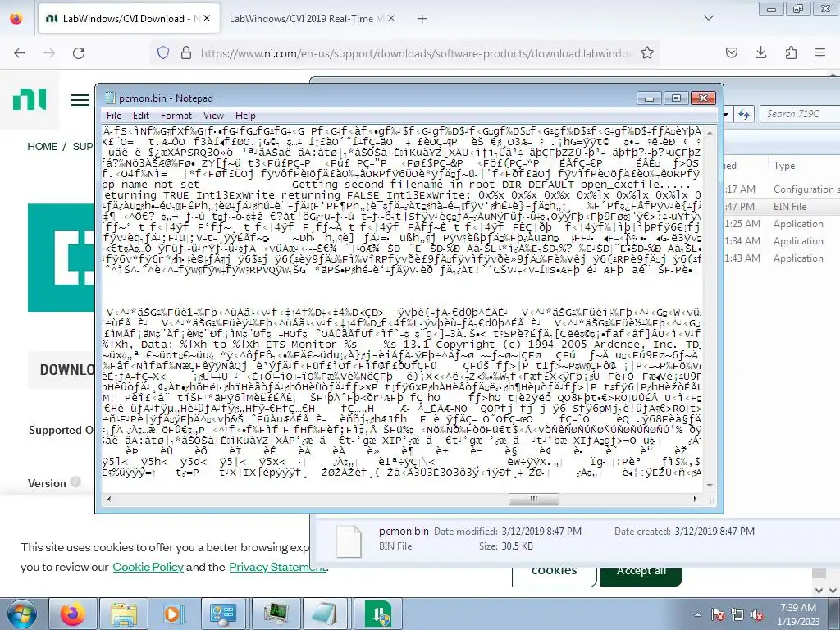Show hidden system tray icons
The width and height of the screenshot is (840, 630).
697,614
